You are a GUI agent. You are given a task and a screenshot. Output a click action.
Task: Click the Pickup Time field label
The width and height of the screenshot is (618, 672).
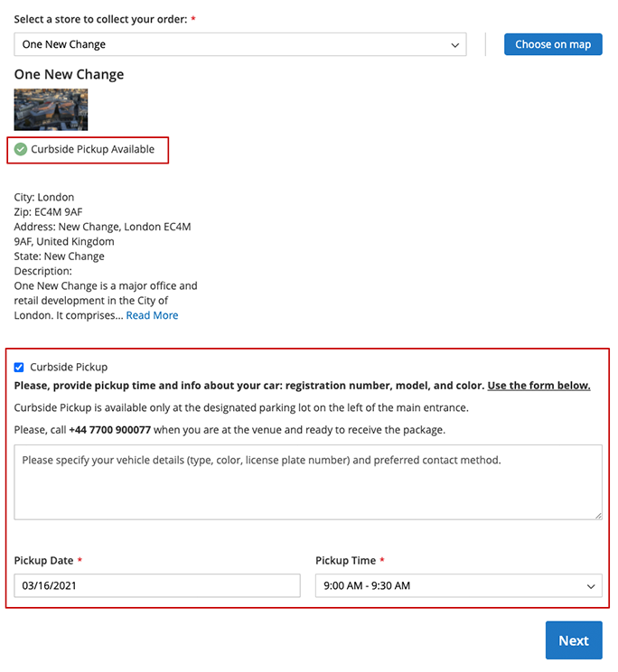pyautogui.click(x=345, y=561)
